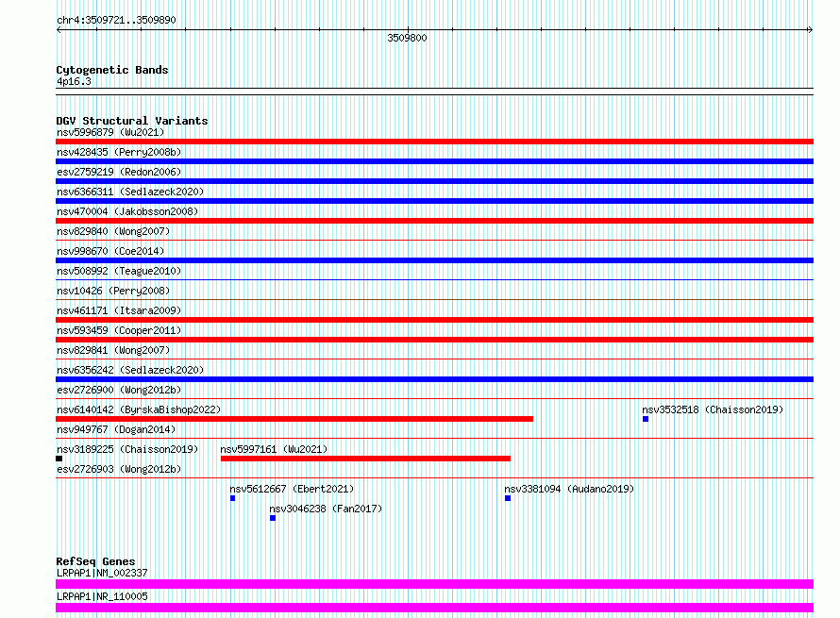The height and width of the screenshot is (618, 840).
Task: Click the blue bar under nsv6356242
Action: coord(434,379)
